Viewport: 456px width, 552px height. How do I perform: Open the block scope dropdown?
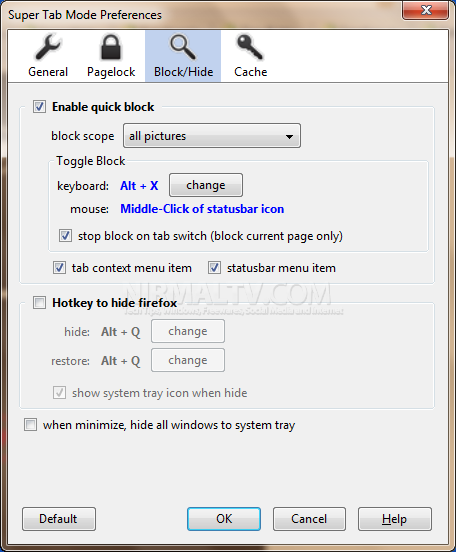(212, 136)
